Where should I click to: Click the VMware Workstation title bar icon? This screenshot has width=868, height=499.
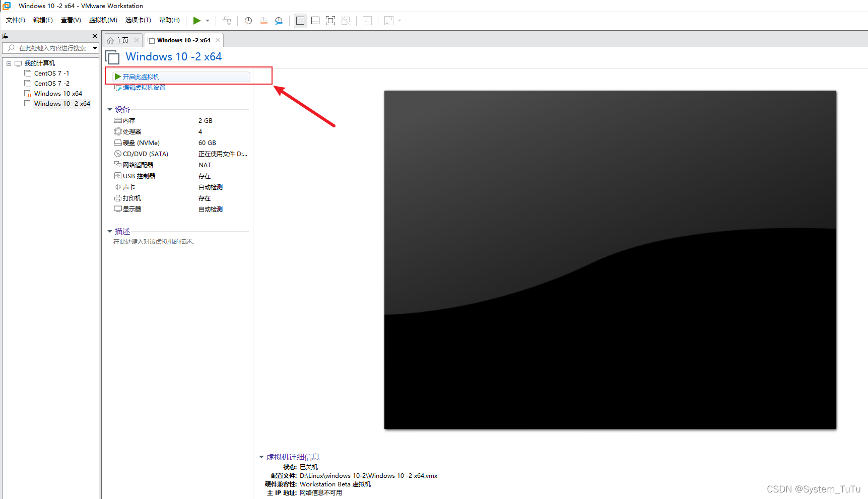pos(7,6)
